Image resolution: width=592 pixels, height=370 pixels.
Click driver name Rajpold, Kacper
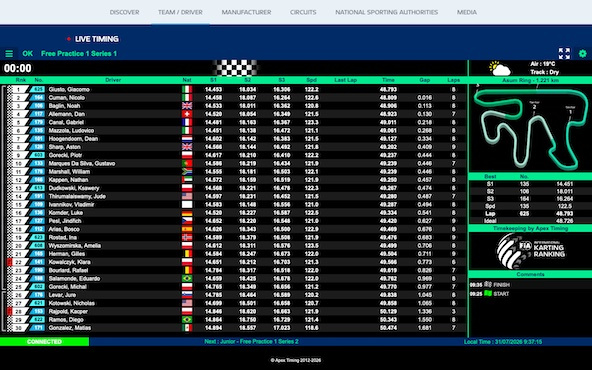(x=68, y=311)
